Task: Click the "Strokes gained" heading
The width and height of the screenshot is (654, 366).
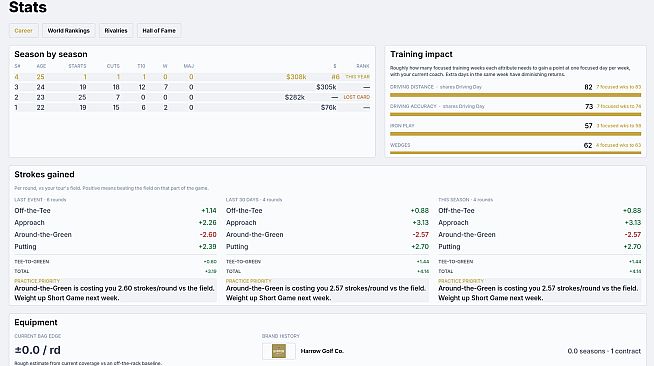Action: (44, 174)
